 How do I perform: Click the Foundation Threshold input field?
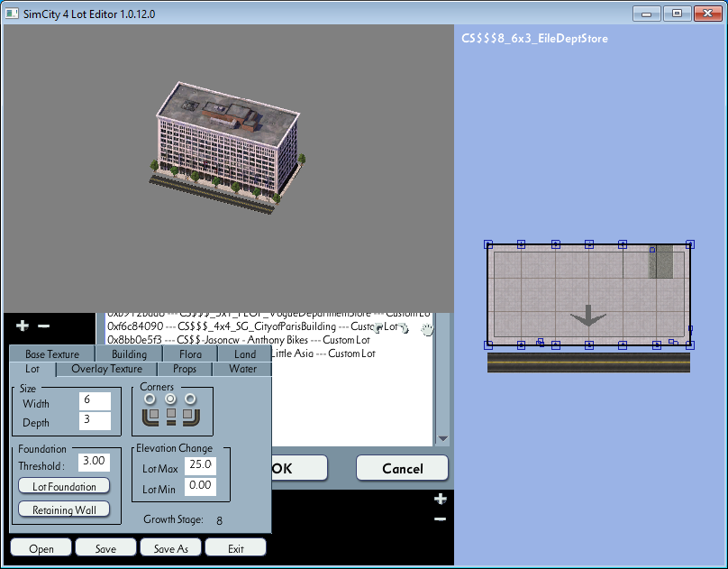[94, 463]
